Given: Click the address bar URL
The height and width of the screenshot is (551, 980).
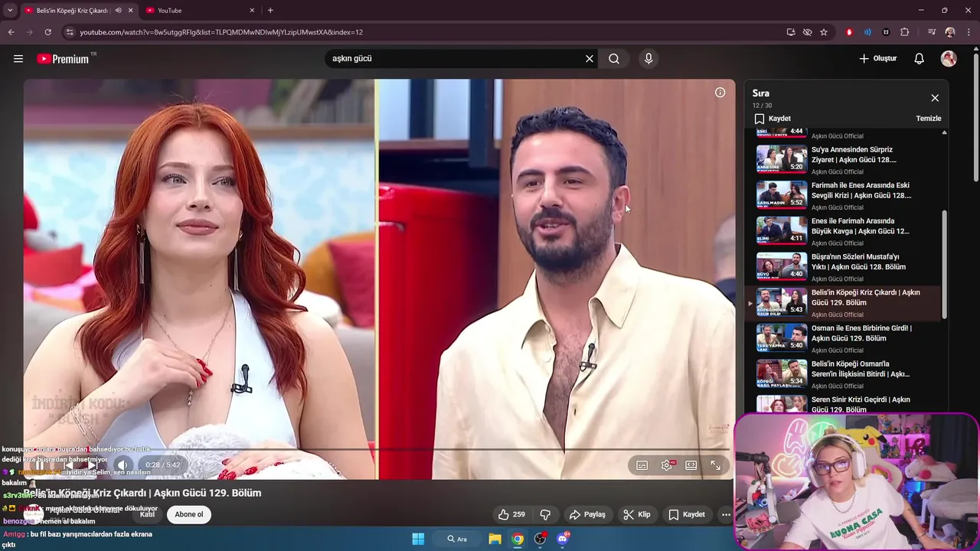Looking at the screenshot, I should (x=221, y=32).
